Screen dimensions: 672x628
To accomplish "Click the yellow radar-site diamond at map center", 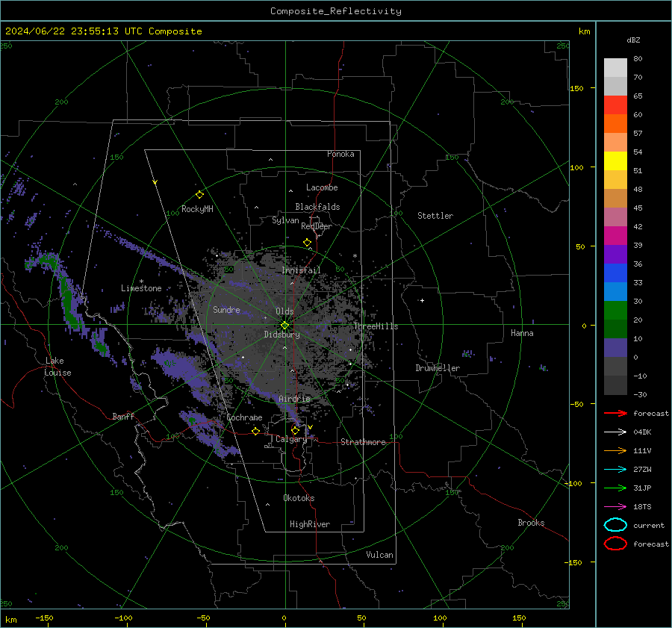I will (x=285, y=325).
